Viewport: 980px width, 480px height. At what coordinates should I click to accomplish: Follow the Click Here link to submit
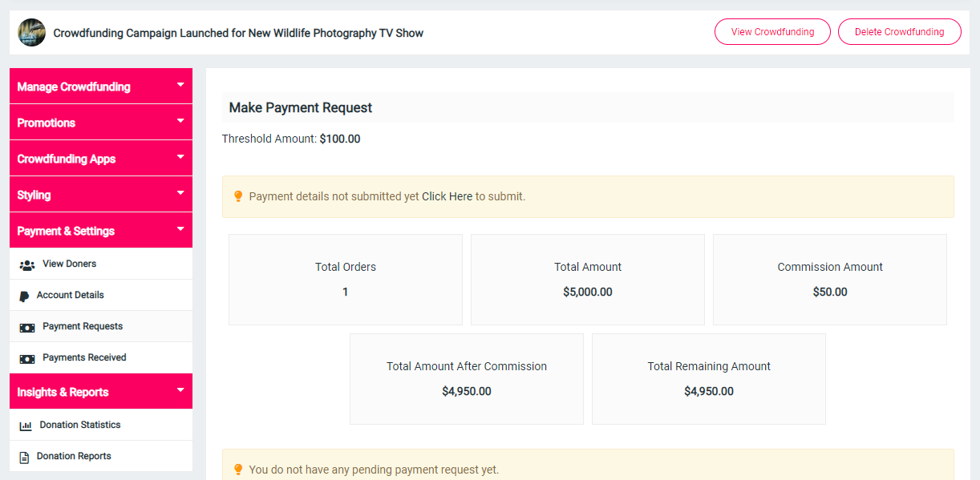point(447,196)
